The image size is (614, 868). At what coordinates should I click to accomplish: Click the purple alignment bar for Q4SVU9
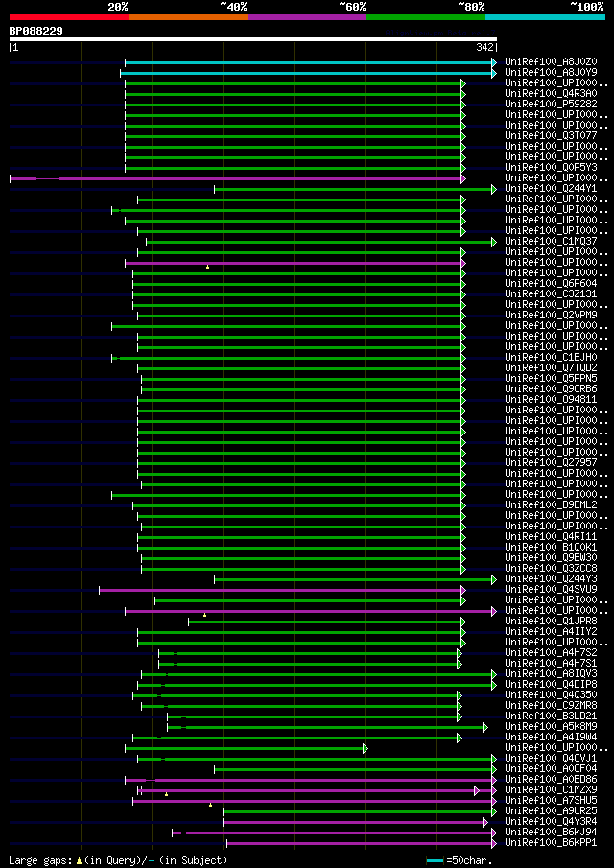pos(280,590)
